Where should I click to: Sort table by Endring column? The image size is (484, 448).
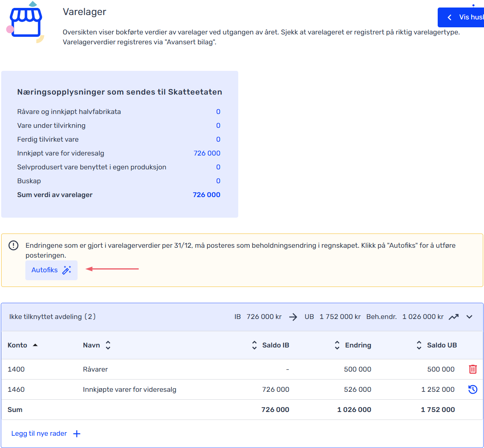337,345
